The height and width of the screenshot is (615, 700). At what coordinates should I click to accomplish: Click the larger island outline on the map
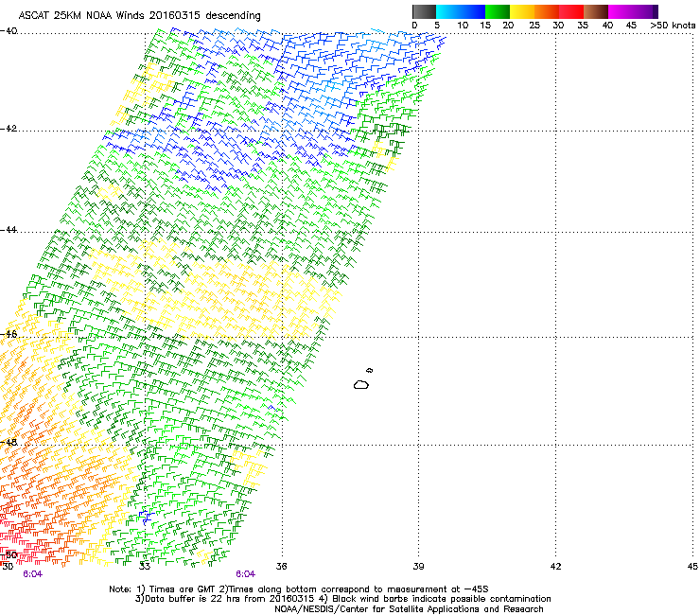(x=361, y=384)
